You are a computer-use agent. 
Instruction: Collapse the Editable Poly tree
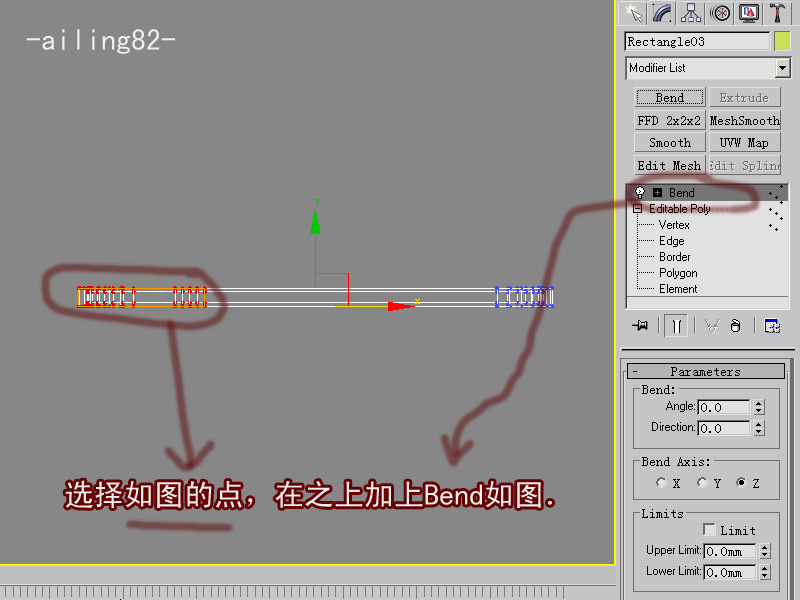click(x=637, y=209)
